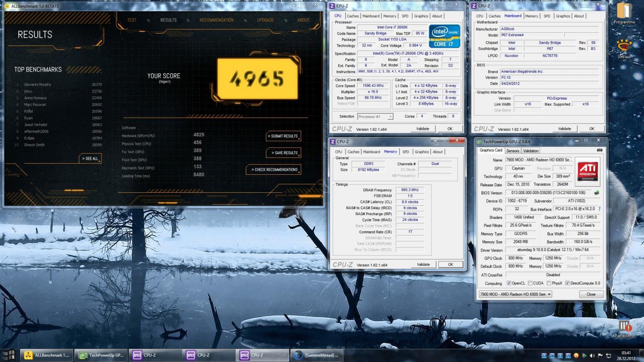This screenshot has width=644, height=362.
Task: Open SPD tab in CPU-Z Mainboard window
Action: point(547,16)
